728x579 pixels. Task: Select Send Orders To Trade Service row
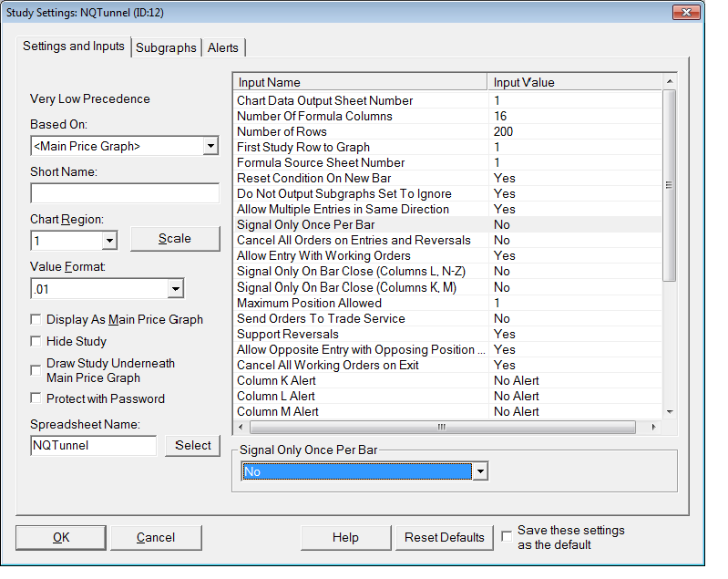[x=448, y=318]
